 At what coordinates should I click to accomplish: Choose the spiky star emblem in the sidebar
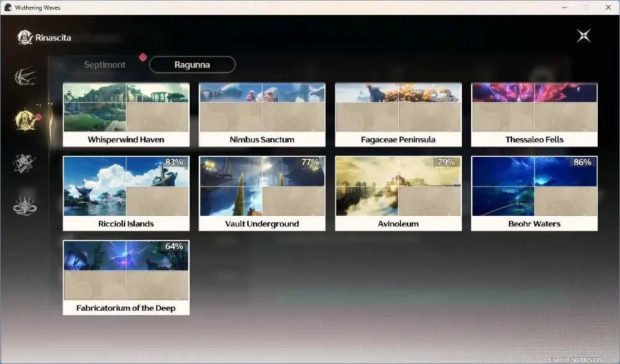point(25,164)
